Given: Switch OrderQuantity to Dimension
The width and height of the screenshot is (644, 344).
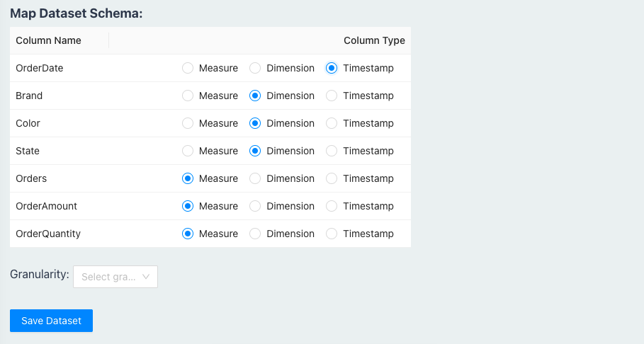Looking at the screenshot, I should click(x=256, y=234).
